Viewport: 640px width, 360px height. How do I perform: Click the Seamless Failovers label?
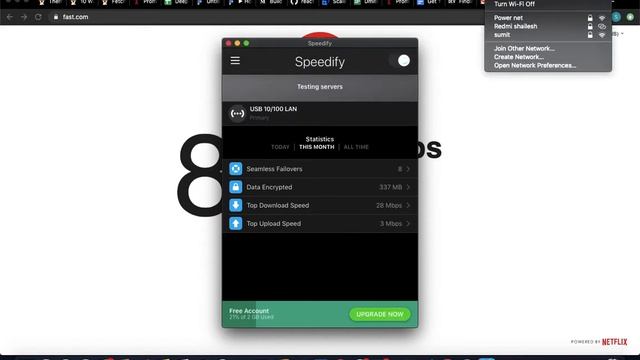pyautogui.click(x=274, y=169)
